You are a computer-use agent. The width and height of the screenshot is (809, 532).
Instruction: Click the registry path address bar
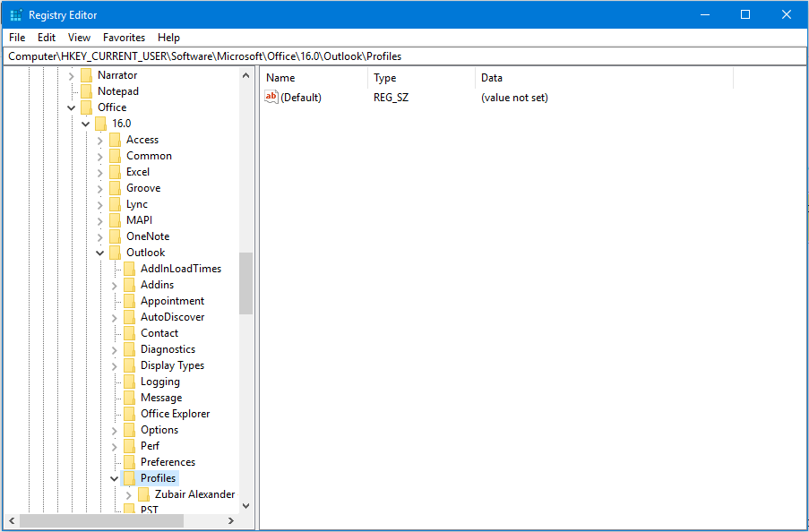point(404,56)
